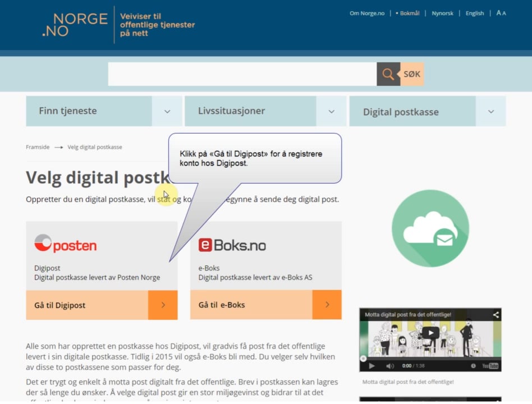Image resolution: width=532 pixels, height=404 pixels.
Task: Click the Velg digital postk heading
Action: tap(98, 178)
